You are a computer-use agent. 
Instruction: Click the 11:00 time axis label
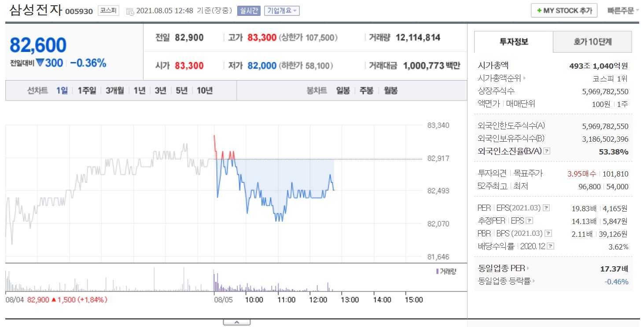click(286, 300)
